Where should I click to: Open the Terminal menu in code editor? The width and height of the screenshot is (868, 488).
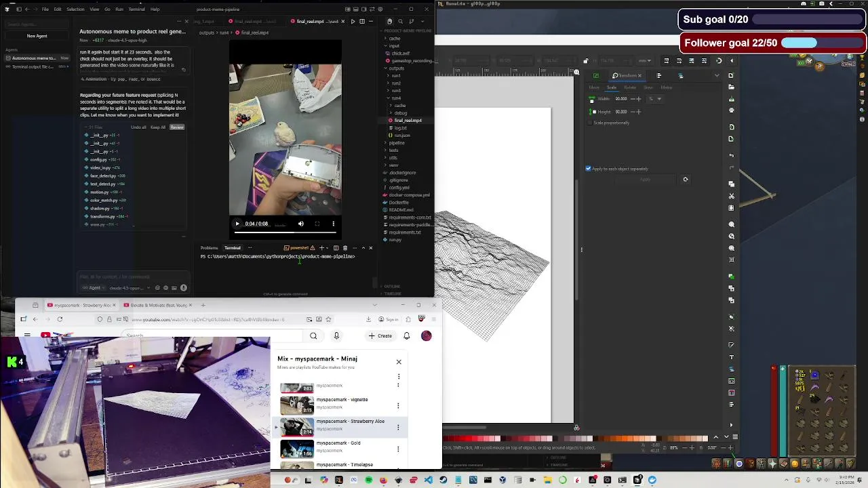[136, 9]
